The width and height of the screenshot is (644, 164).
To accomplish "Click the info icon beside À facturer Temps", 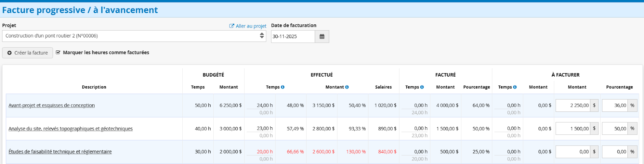I will coord(515,87).
